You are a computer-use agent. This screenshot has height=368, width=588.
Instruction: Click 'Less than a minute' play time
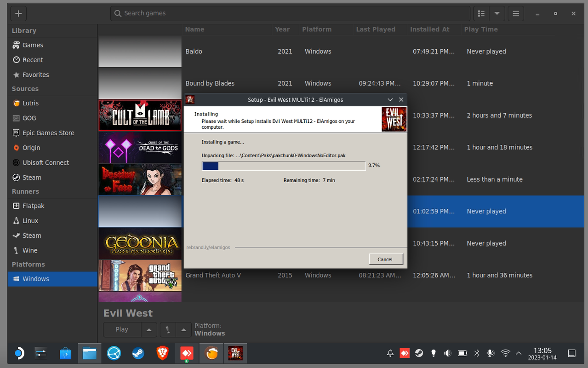[x=495, y=179]
